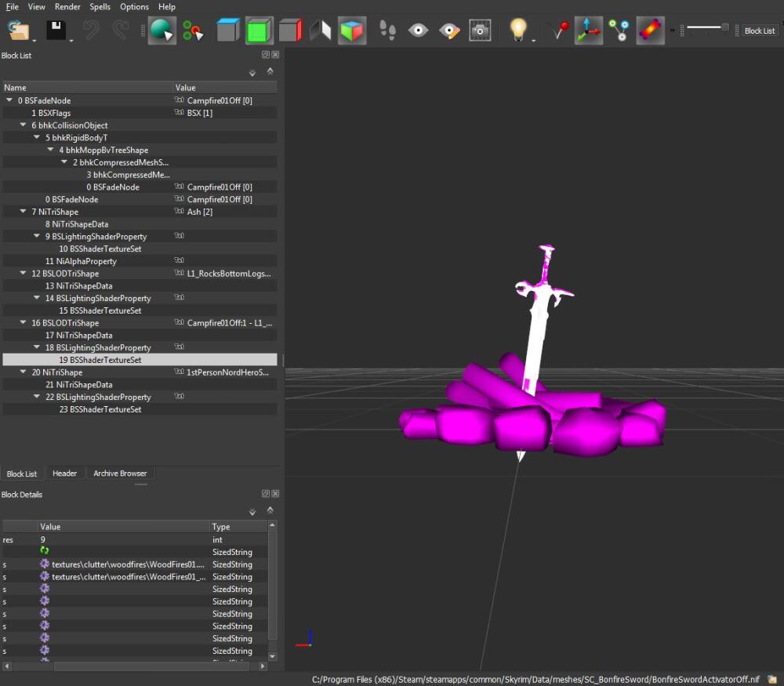Click Block Details collapse-all chevron up
Viewport: 784px width, 686px height.
(x=270, y=510)
